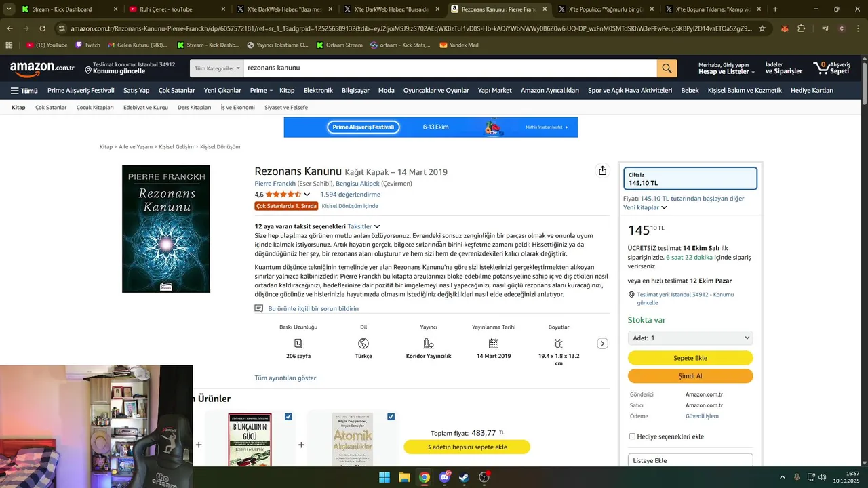Open the Listeye Ekle dropdown
Viewport: 868px width, 488px height.
pyautogui.click(x=690, y=460)
